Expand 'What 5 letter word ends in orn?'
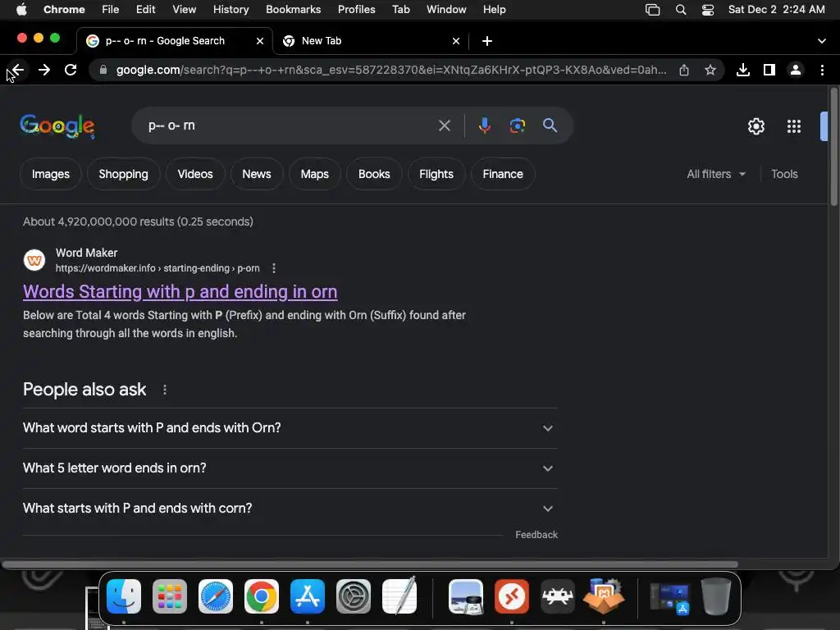Screen dimensions: 840x630 point(290,468)
